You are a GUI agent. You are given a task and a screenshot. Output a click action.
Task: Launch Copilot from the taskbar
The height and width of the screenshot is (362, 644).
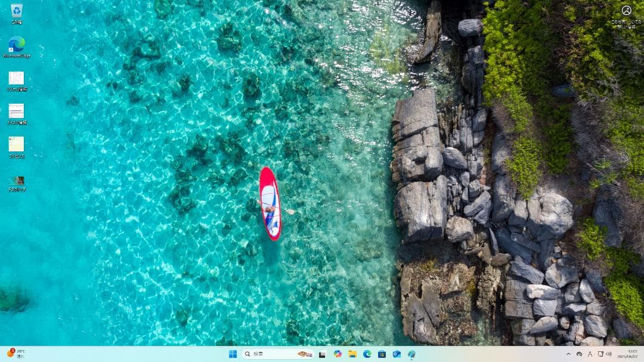338,354
